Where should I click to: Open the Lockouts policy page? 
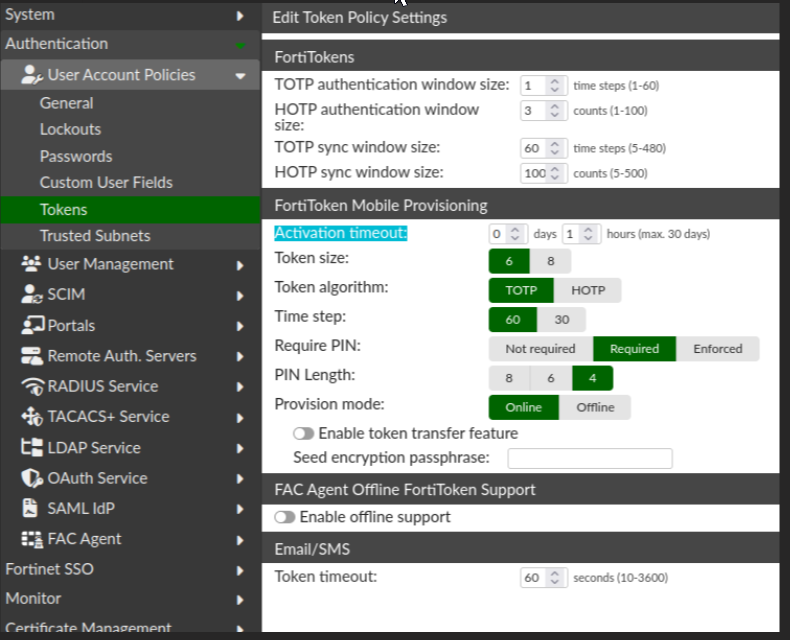click(x=70, y=130)
